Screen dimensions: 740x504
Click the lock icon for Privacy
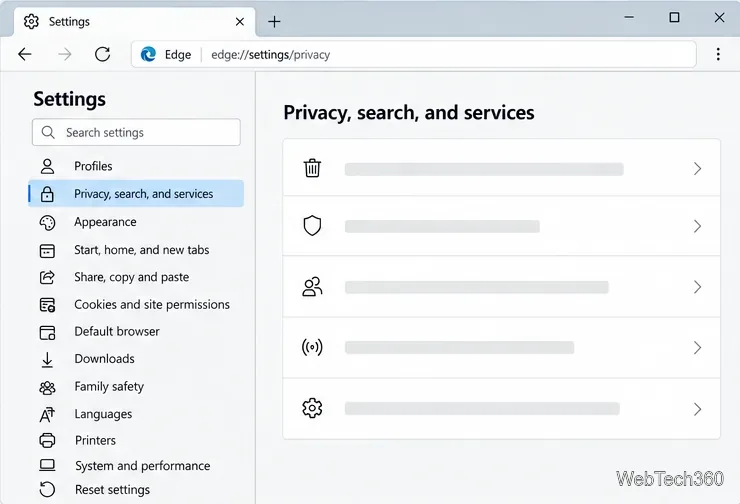click(47, 194)
